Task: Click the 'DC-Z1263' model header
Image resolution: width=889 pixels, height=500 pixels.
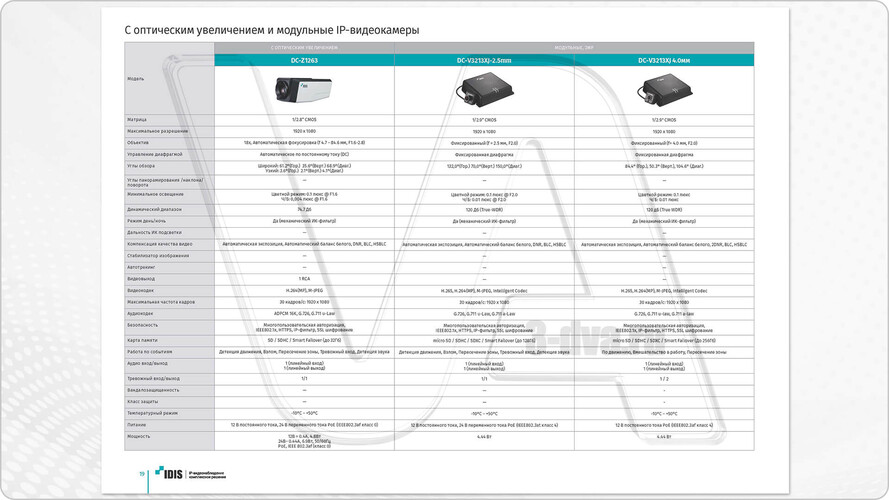Action: click(x=304, y=60)
